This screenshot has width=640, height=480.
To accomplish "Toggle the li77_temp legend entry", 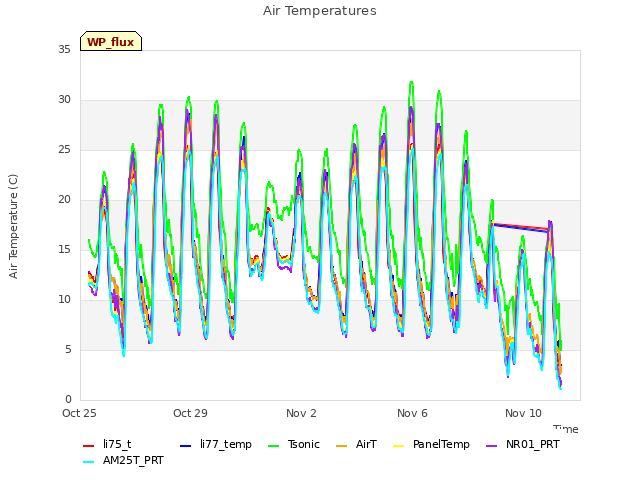I will [216, 444].
